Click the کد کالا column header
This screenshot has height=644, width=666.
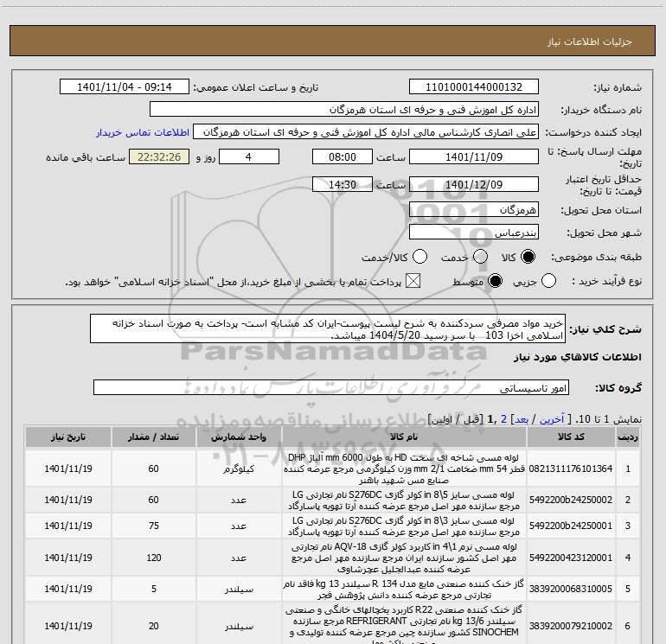pyautogui.click(x=571, y=437)
